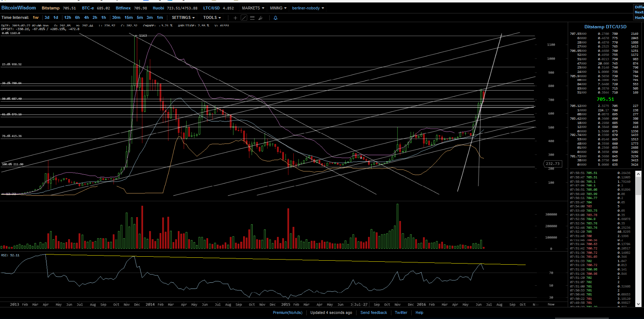The height and width of the screenshot is (319, 644).
Task: Set time interval to 4h
Action: [86, 17]
